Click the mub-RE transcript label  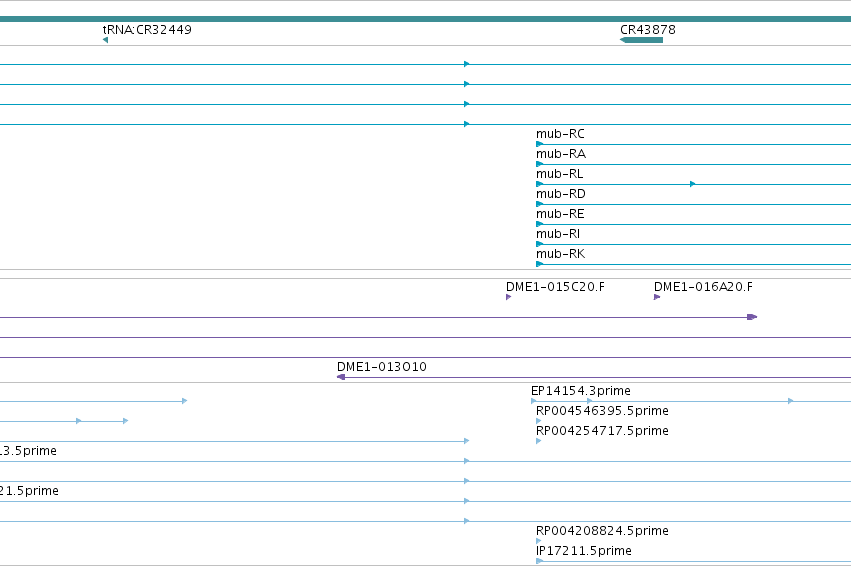(560, 214)
